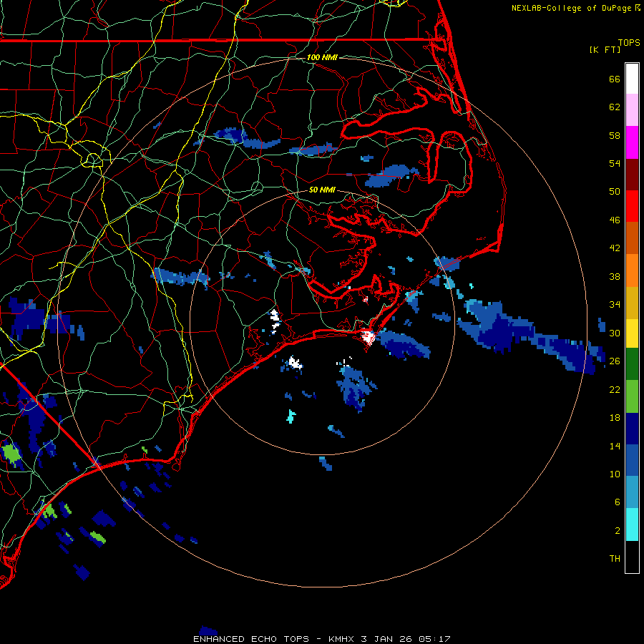Image resolution: width=644 pixels, height=644 pixels.
Task: Click the 30 legend value
Action: point(615,333)
